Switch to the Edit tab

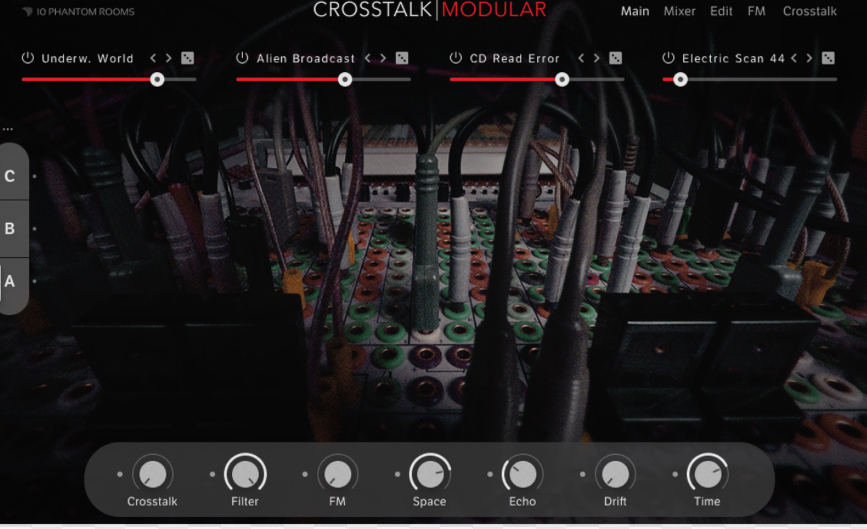click(721, 11)
